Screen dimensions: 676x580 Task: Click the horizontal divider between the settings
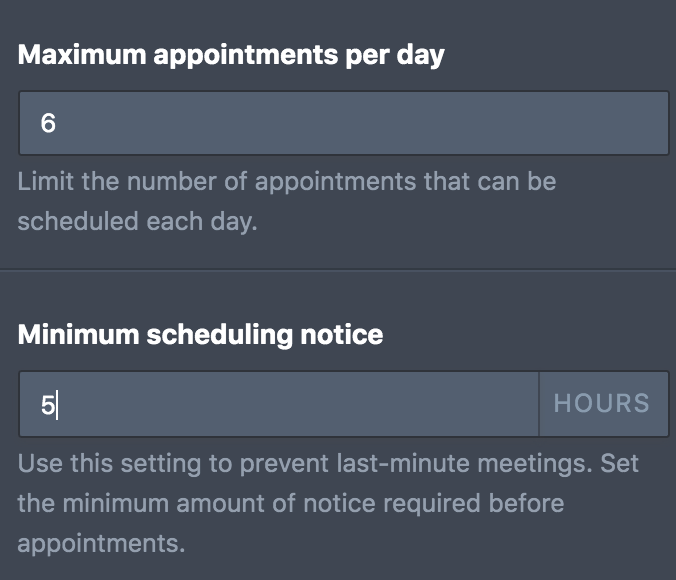[338, 270]
